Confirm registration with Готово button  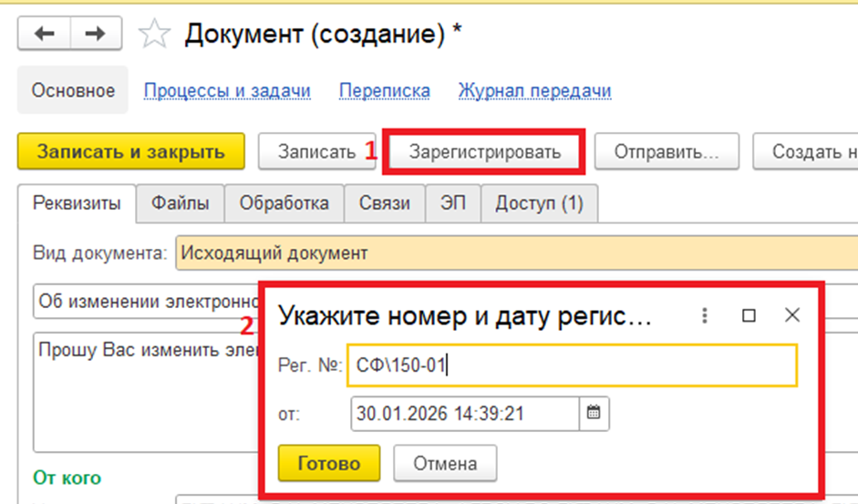[x=329, y=463]
